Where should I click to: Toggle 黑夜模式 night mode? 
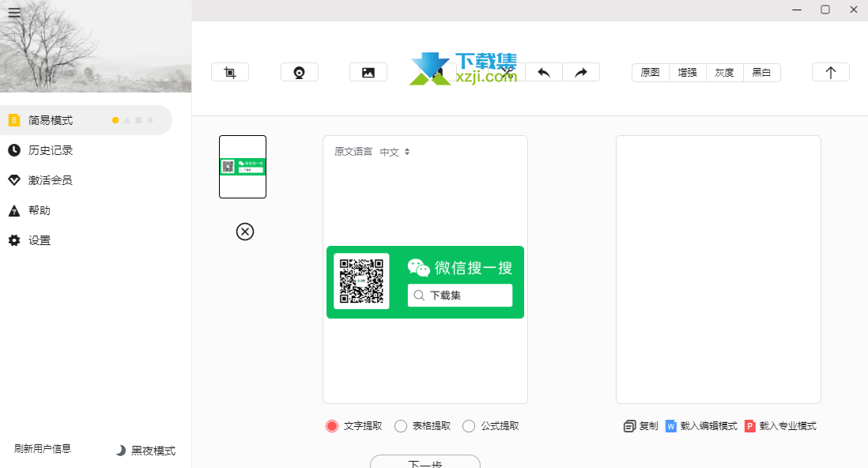[x=145, y=451]
